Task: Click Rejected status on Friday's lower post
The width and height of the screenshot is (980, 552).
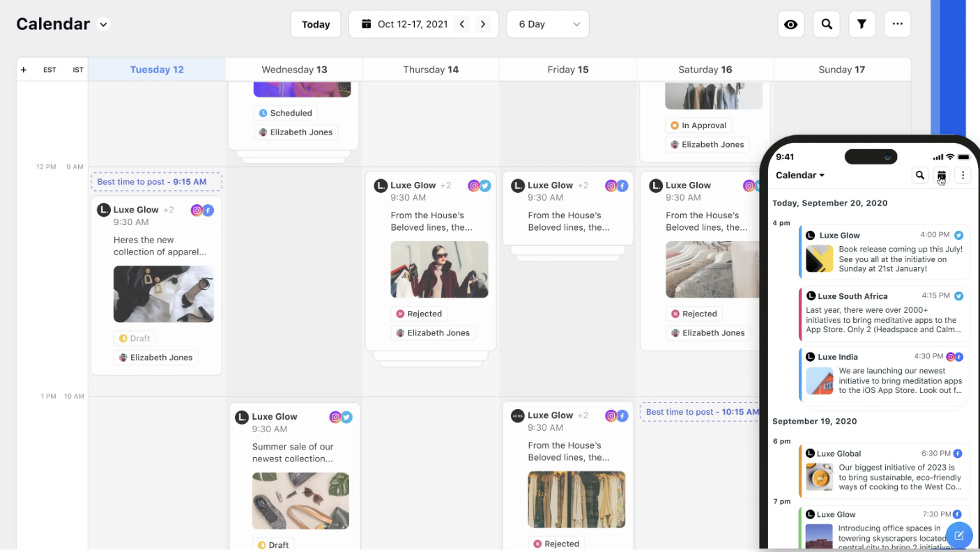Action: tap(556, 544)
